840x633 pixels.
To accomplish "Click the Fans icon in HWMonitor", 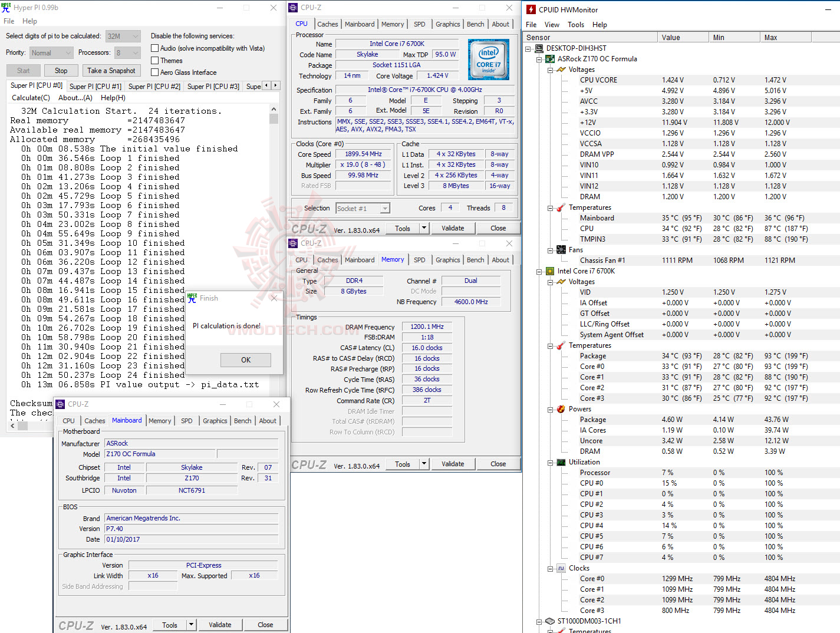I will click(x=561, y=250).
